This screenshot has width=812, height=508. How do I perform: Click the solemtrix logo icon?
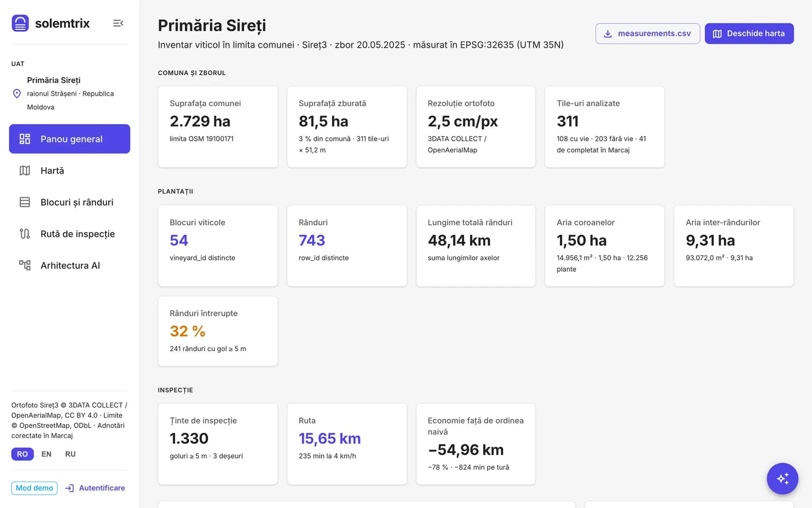click(20, 23)
